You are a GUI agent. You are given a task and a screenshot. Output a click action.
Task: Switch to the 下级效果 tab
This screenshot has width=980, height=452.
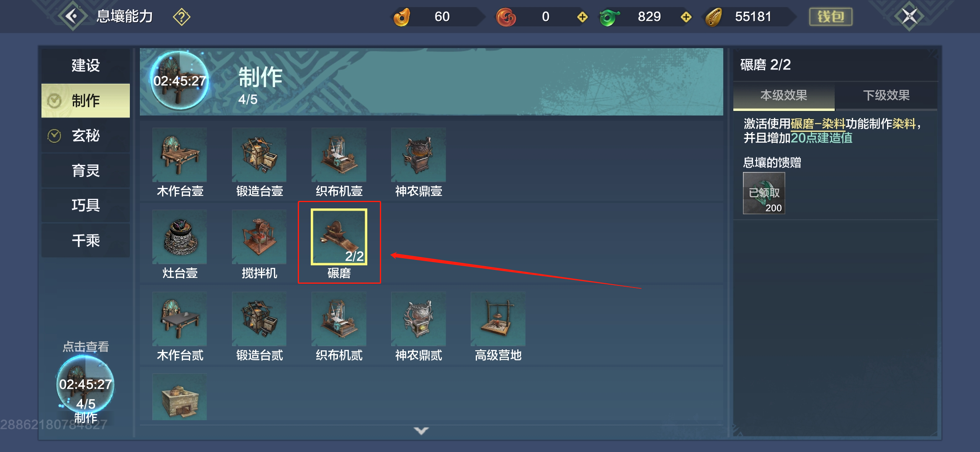[x=886, y=95]
